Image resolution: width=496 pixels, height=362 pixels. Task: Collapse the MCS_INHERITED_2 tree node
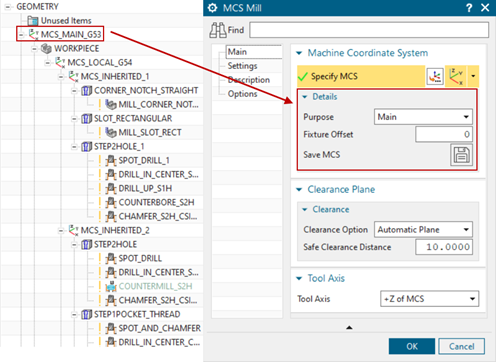pyautogui.click(x=61, y=231)
